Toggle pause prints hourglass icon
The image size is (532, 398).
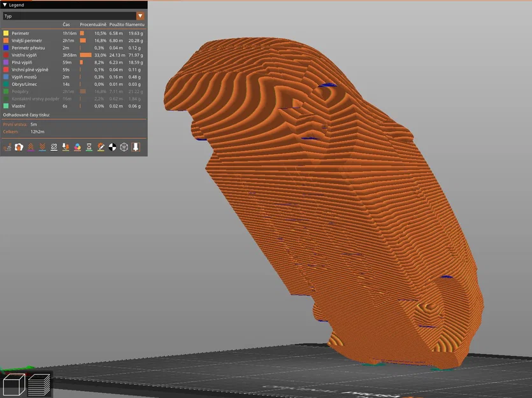89,146
